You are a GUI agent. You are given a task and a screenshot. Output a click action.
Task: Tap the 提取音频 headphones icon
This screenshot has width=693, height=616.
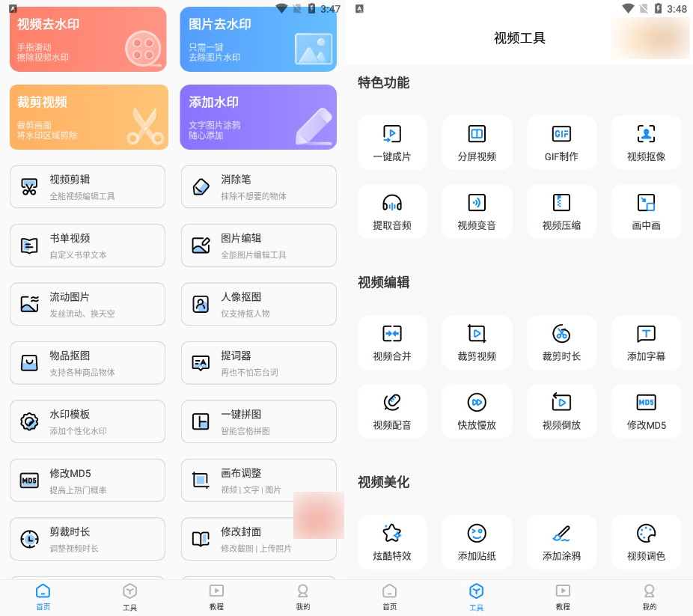(x=392, y=203)
